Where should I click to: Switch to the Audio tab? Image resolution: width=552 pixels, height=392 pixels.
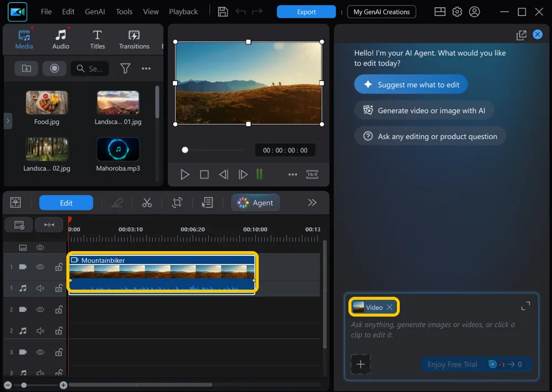[61, 39]
